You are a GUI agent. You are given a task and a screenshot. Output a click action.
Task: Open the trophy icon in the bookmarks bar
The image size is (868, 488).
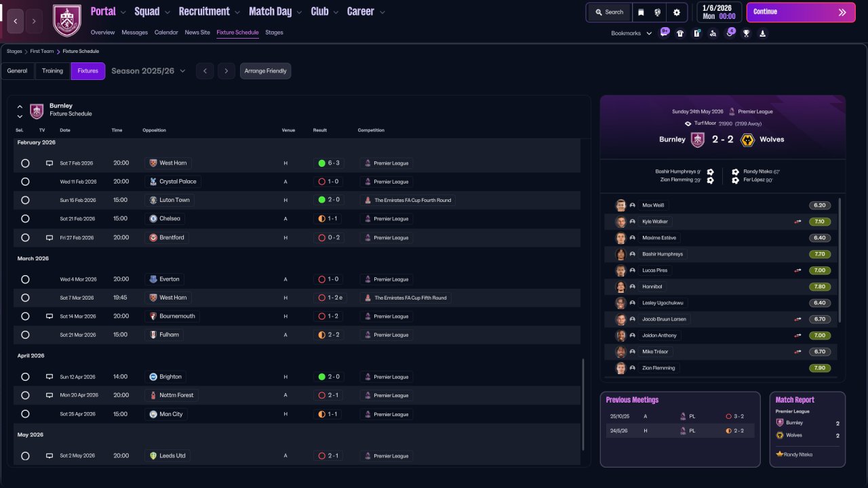(746, 33)
